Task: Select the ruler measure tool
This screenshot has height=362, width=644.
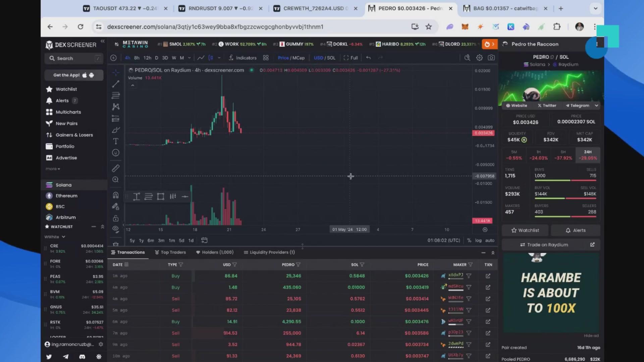Action: (116, 168)
